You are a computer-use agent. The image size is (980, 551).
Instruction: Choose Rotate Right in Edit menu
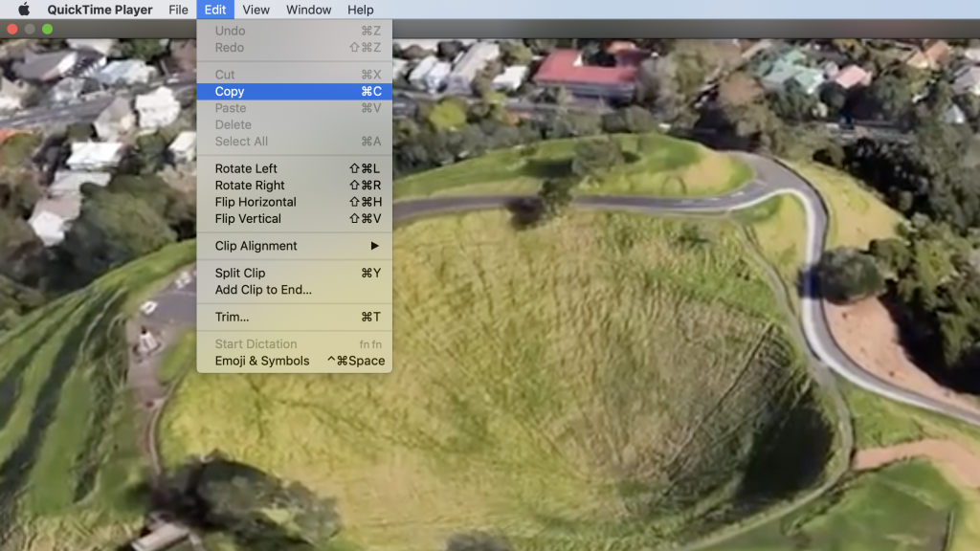pos(295,186)
